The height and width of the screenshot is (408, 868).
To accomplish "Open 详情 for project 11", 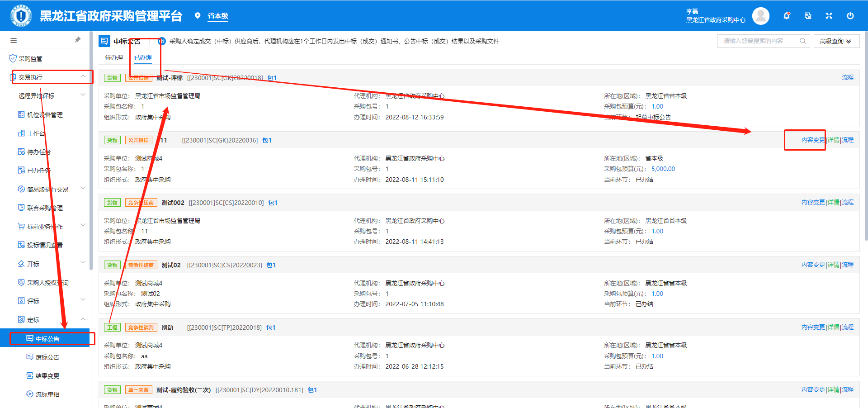I will point(834,140).
